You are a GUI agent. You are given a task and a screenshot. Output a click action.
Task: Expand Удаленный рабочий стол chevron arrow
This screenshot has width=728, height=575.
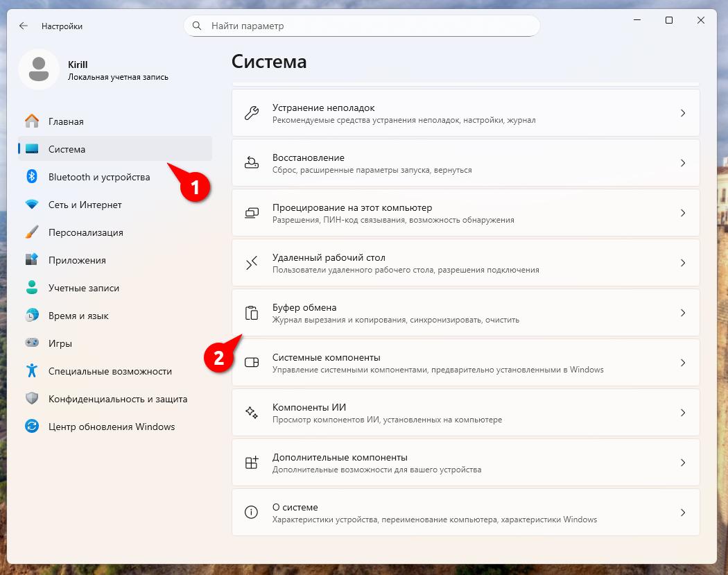tap(683, 263)
